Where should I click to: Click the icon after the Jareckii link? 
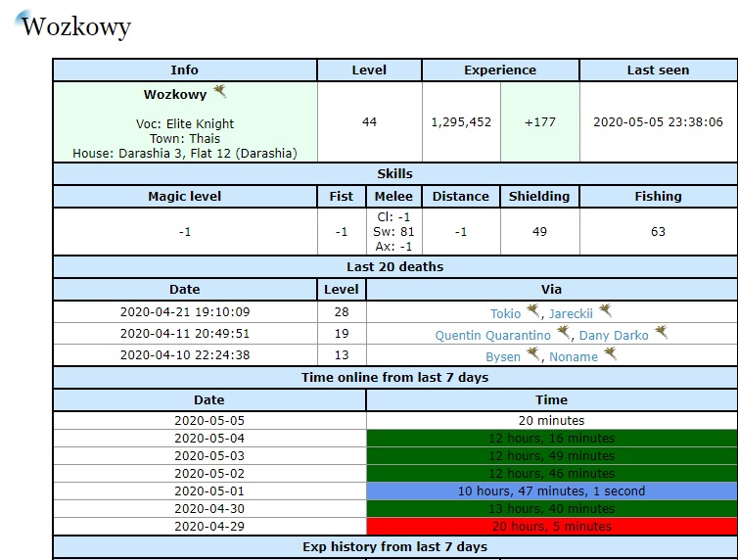click(x=606, y=311)
